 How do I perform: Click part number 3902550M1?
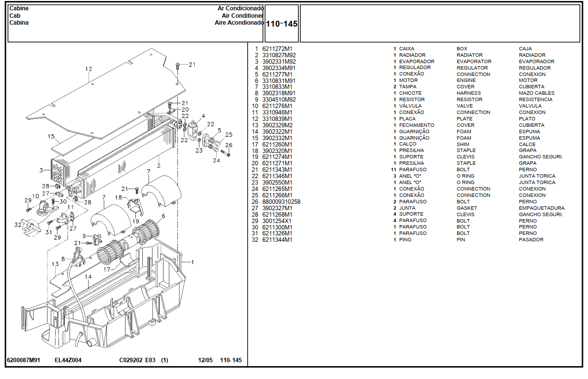click(x=277, y=183)
